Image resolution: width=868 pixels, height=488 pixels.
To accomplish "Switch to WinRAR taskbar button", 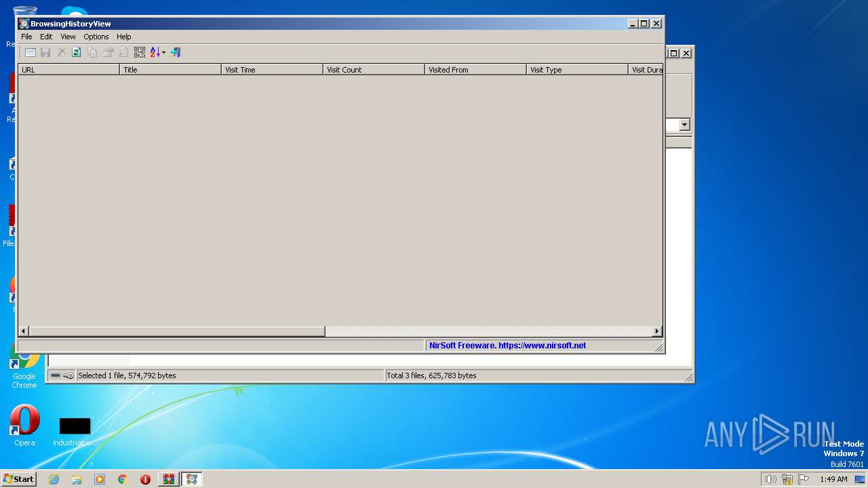I will pos(169,479).
